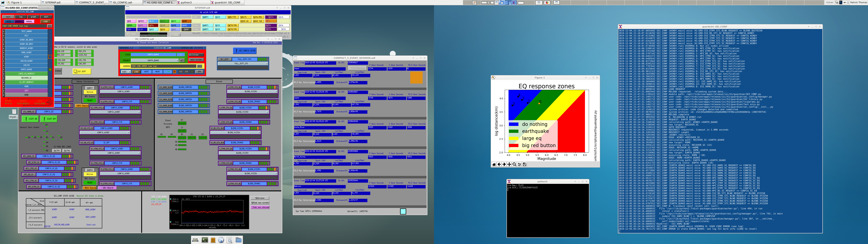Select the matplotlib Pan tool icon

pos(509,165)
